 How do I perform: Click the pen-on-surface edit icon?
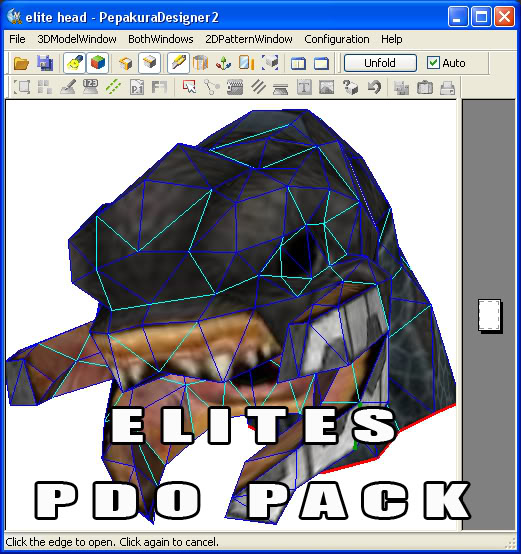(68, 87)
